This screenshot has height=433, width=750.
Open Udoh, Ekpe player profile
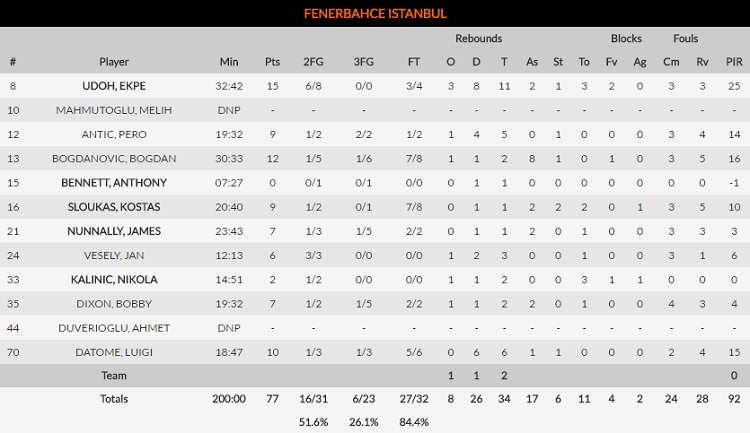[114, 86]
